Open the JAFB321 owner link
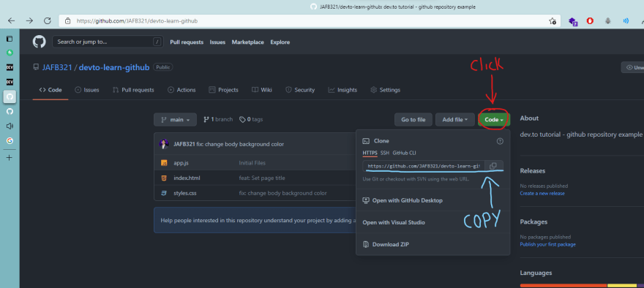Screen dimensions: 644x288 pyautogui.click(x=56, y=67)
